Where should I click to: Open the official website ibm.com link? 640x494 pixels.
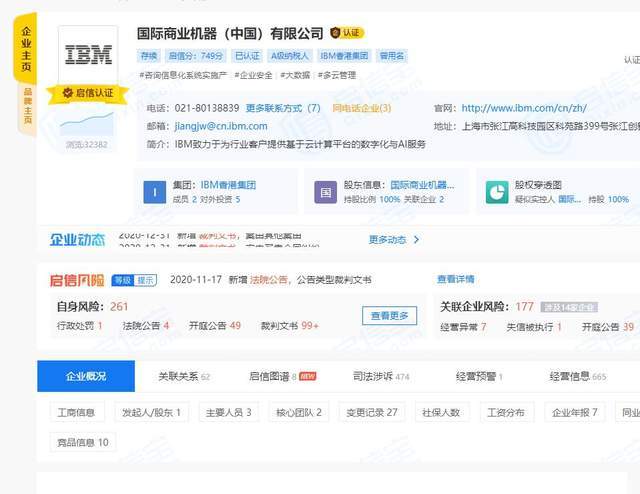click(x=524, y=108)
